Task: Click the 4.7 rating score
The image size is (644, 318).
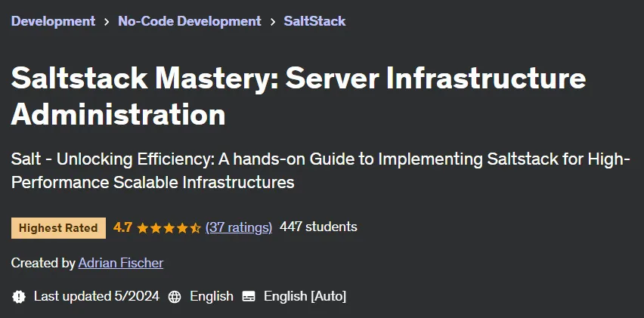Action: pyautogui.click(x=122, y=227)
